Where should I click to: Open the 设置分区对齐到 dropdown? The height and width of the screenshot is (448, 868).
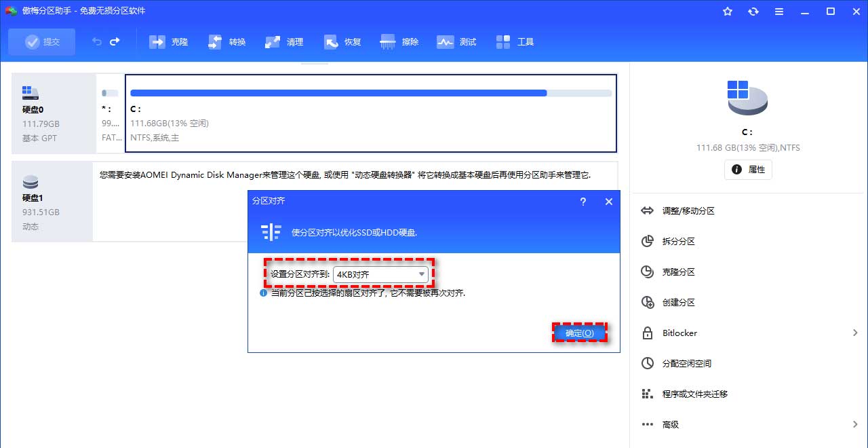pyautogui.click(x=380, y=275)
